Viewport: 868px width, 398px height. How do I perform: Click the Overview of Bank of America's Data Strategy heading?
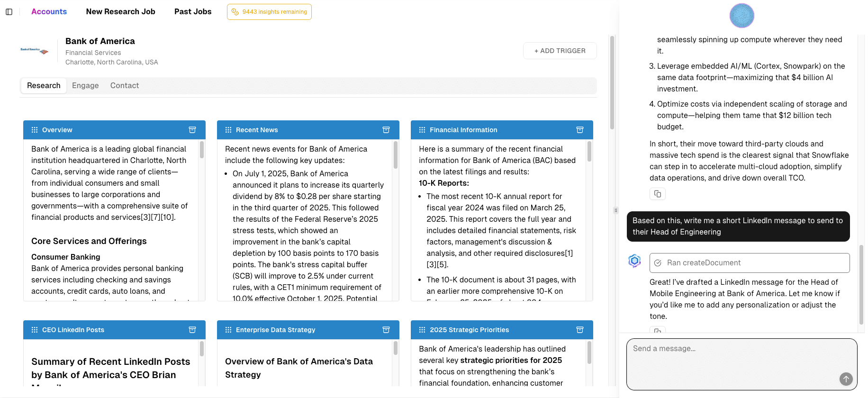click(x=299, y=368)
